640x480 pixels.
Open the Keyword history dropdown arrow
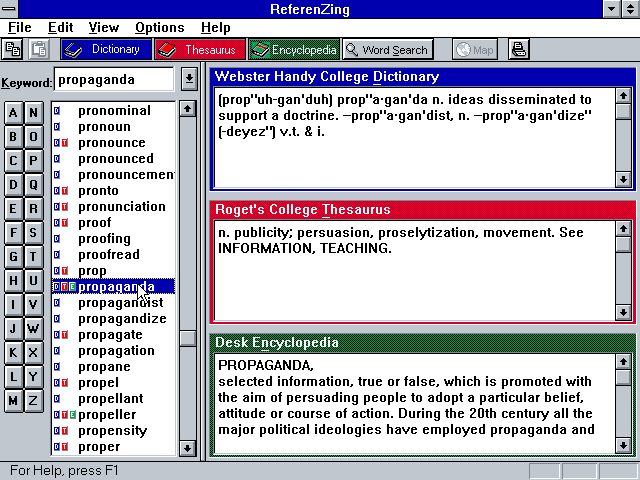click(x=189, y=79)
